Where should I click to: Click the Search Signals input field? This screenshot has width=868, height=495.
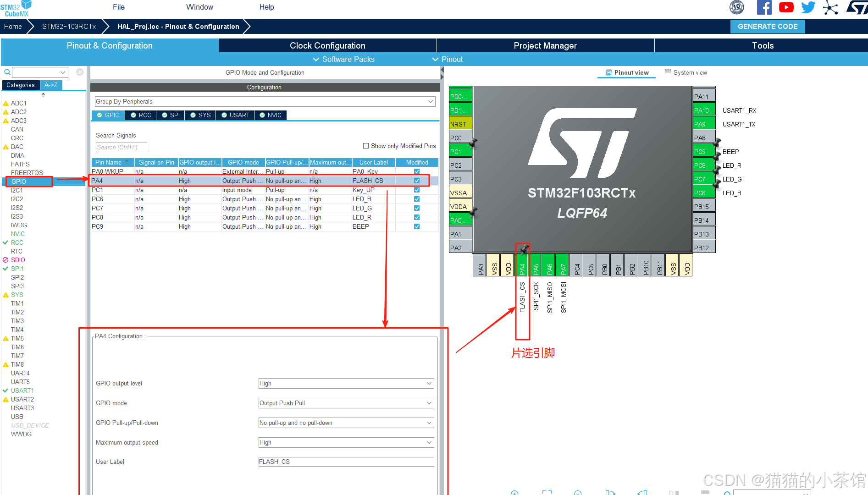coord(121,147)
